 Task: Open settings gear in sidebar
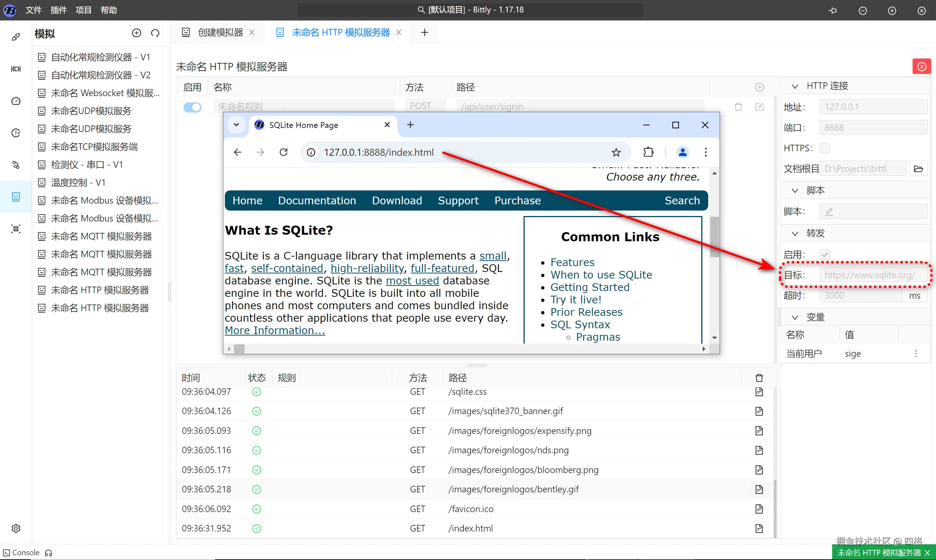pos(15,528)
